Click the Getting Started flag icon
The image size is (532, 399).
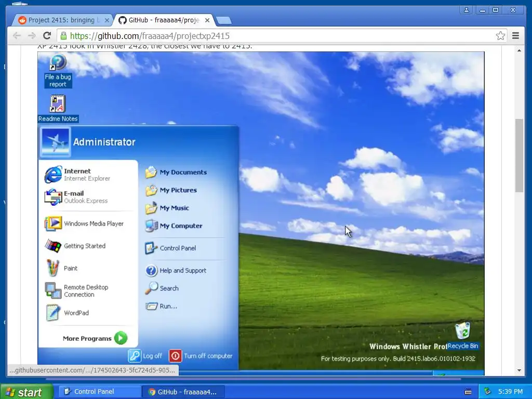[54, 246]
